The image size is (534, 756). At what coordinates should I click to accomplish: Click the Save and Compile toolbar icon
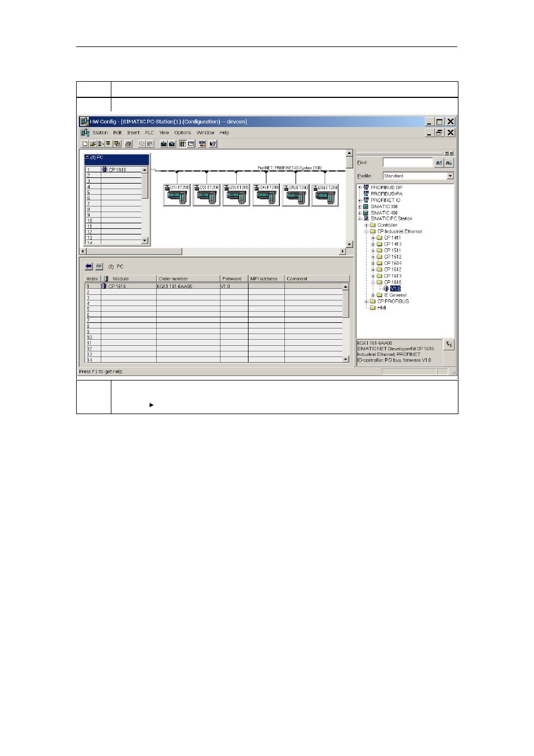click(x=117, y=144)
